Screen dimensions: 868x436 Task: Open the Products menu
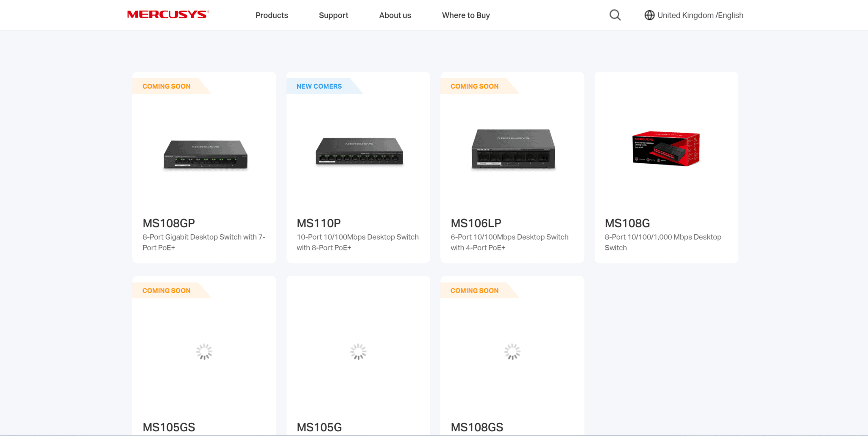tap(272, 15)
